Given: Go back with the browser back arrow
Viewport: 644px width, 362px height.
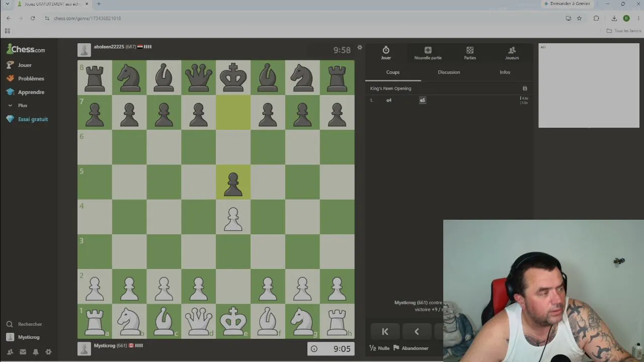Looking at the screenshot, I should point(9,18).
